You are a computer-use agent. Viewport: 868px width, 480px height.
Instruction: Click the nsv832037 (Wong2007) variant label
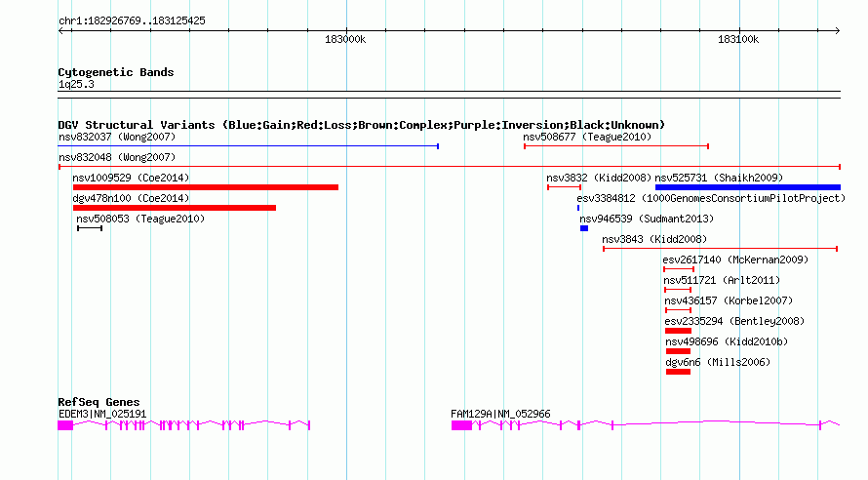tap(117, 137)
